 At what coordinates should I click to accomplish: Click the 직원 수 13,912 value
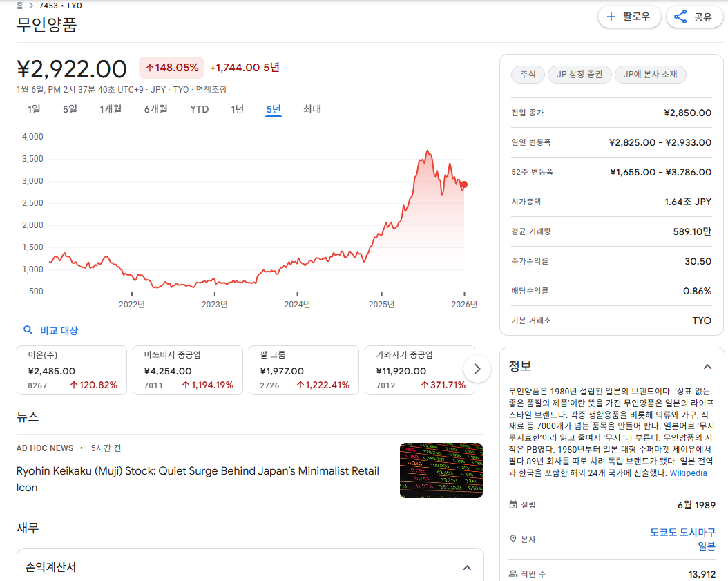(x=702, y=574)
